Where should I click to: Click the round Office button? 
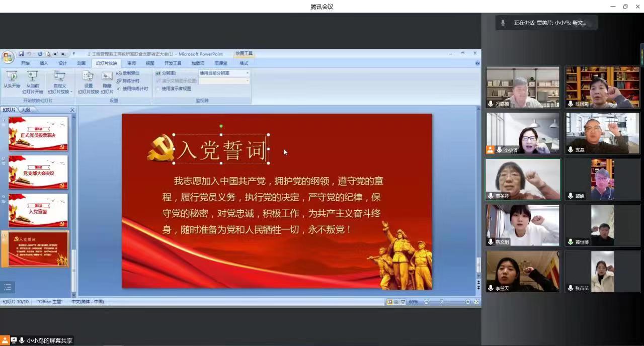coord(8,56)
